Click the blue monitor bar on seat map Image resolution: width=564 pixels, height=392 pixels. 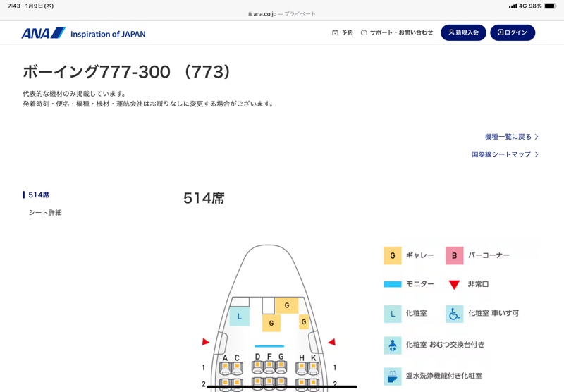click(x=269, y=346)
